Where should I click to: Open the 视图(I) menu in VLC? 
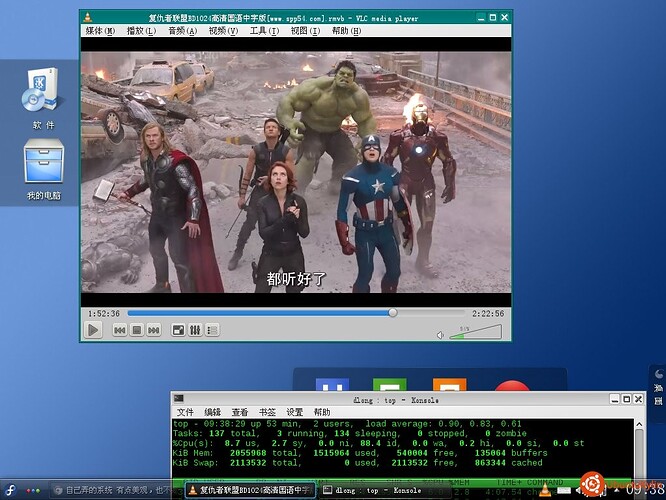point(305,31)
